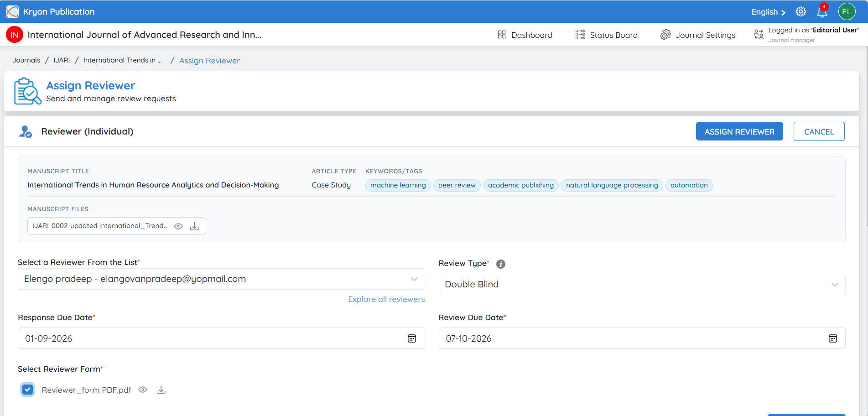Click the Reviewer (Individual) person icon
Image resolution: width=868 pixels, height=416 pixels.
click(x=26, y=132)
